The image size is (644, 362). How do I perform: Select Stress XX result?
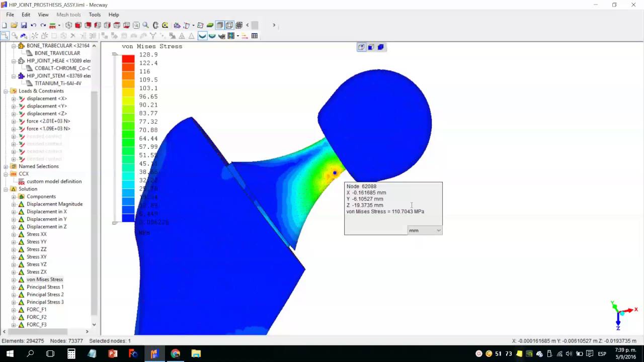[x=36, y=234]
